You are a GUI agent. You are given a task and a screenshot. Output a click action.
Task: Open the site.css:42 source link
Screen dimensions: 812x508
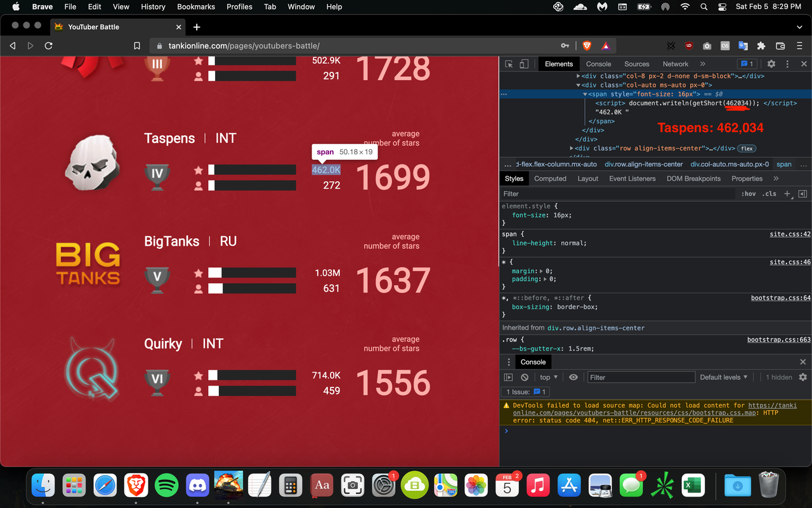coord(790,234)
